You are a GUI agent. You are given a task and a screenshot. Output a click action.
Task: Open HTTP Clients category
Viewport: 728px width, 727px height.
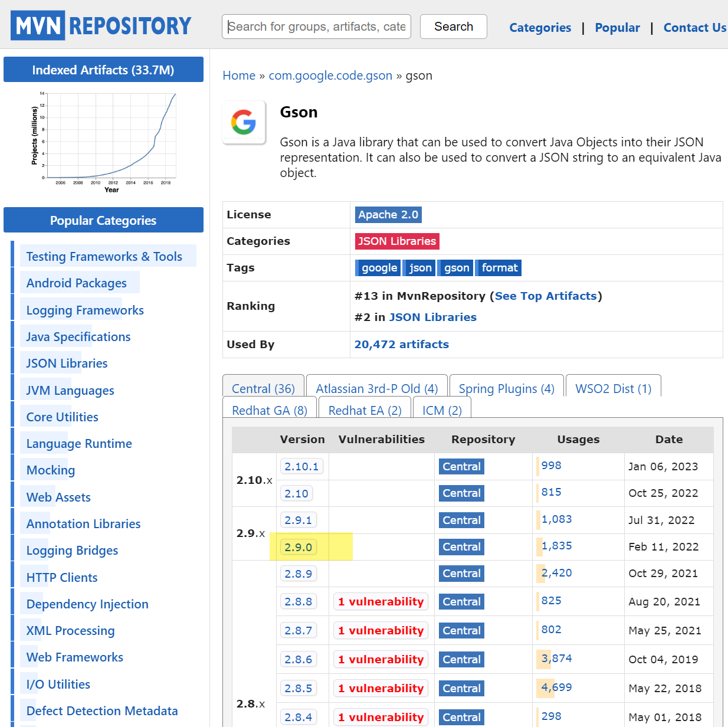(x=62, y=578)
